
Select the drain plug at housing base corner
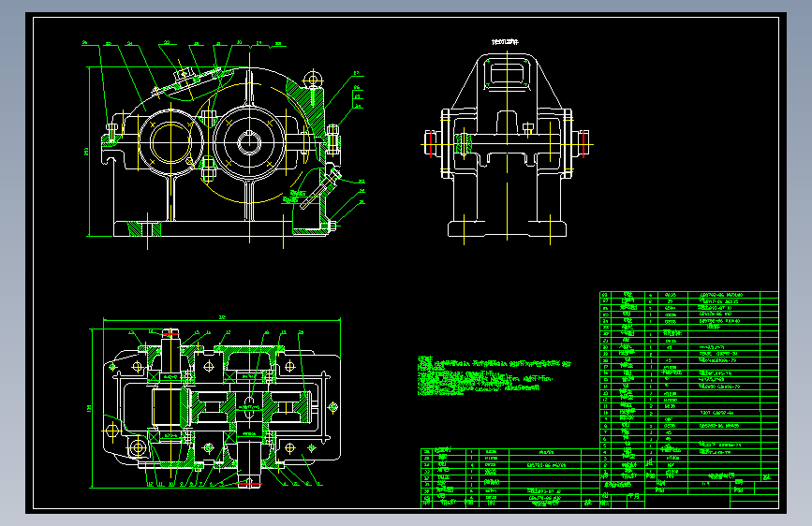332,226
